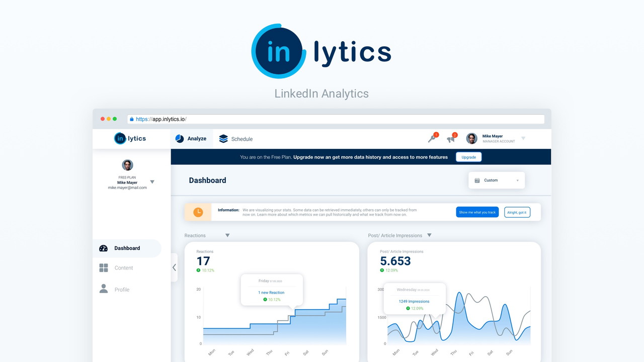
Task: Click the '1 new Reaction' tooltip text
Action: click(x=271, y=293)
